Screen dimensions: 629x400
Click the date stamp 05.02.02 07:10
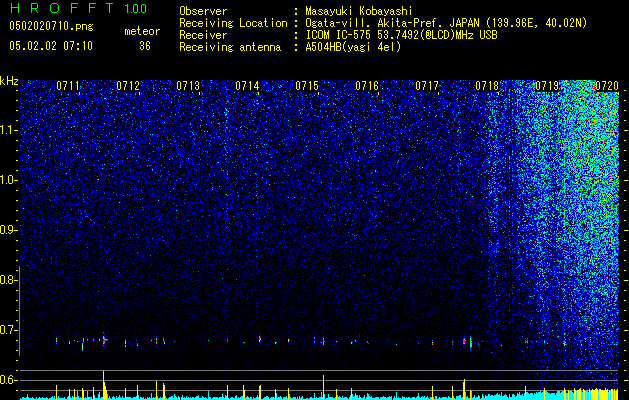51,46
